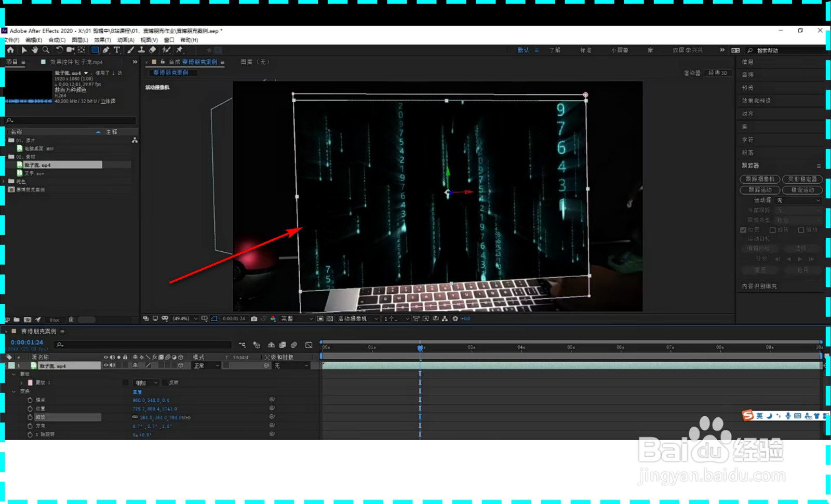Open the 效果(T) menu
The height and width of the screenshot is (504, 831).
click(x=102, y=40)
